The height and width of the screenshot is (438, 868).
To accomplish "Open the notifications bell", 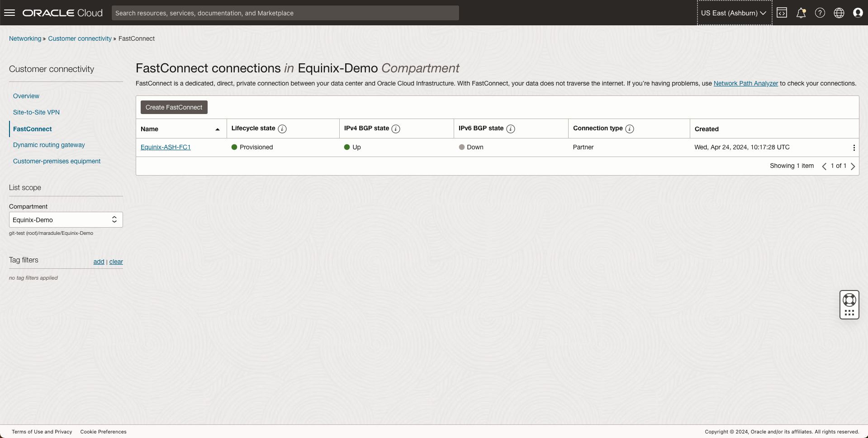I will click(801, 13).
